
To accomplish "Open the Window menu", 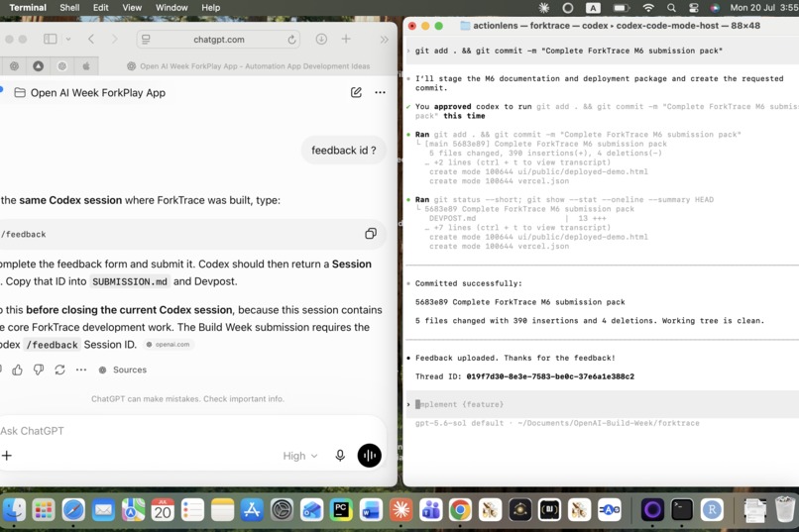I will click(171, 8).
